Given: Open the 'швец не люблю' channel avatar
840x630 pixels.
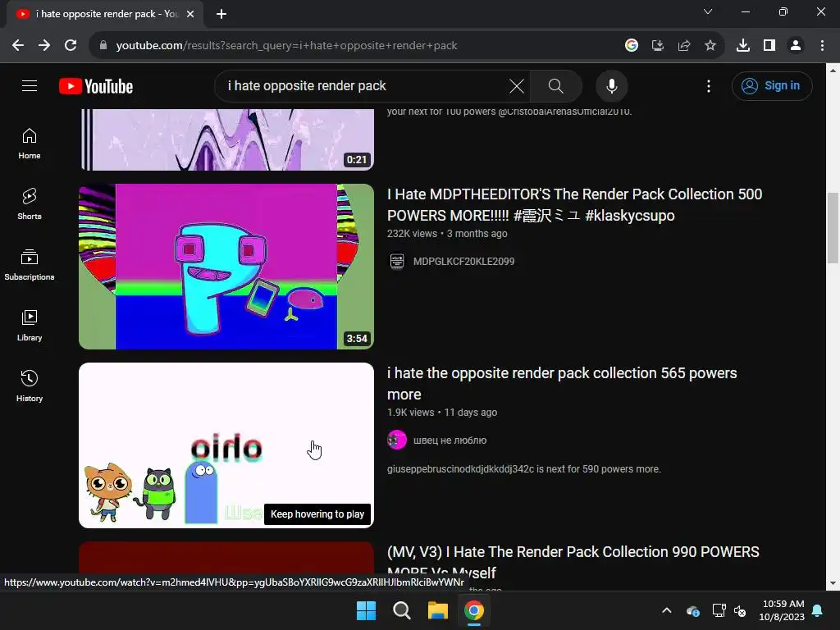Looking at the screenshot, I should (x=397, y=441).
